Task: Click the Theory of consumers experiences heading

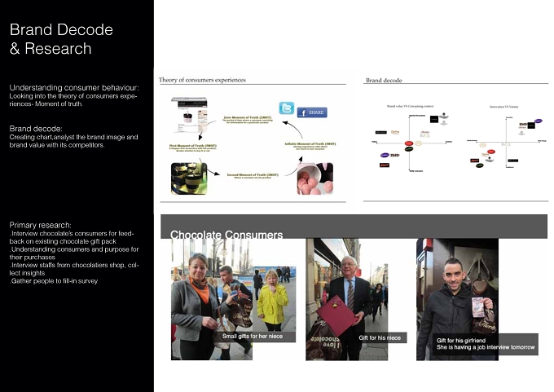Action: pyautogui.click(x=202, y=80)
